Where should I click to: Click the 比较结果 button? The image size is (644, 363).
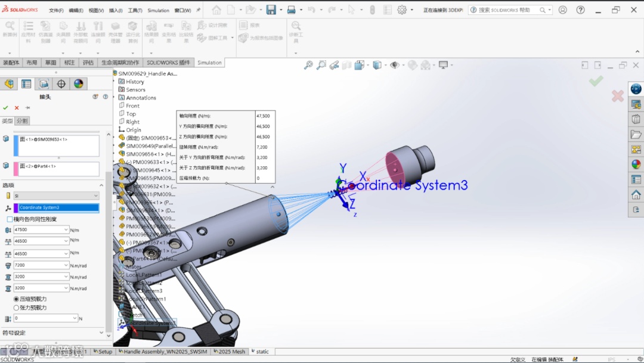186,32
